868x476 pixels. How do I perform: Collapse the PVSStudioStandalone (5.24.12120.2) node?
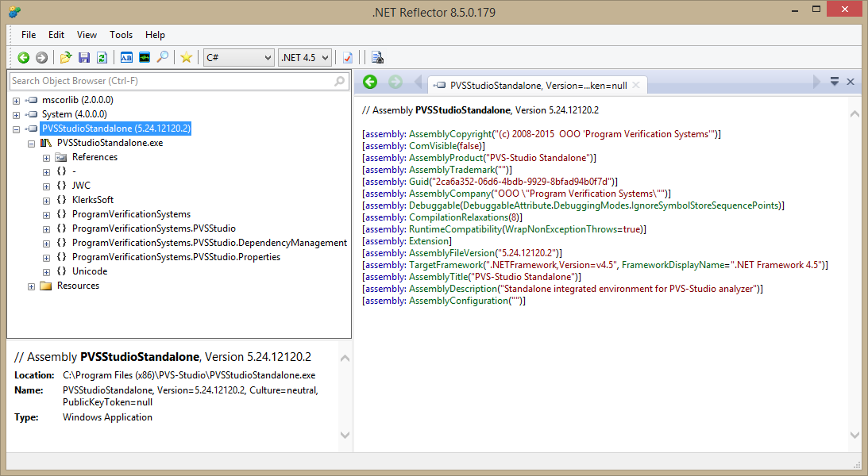[x=16, y=129]
